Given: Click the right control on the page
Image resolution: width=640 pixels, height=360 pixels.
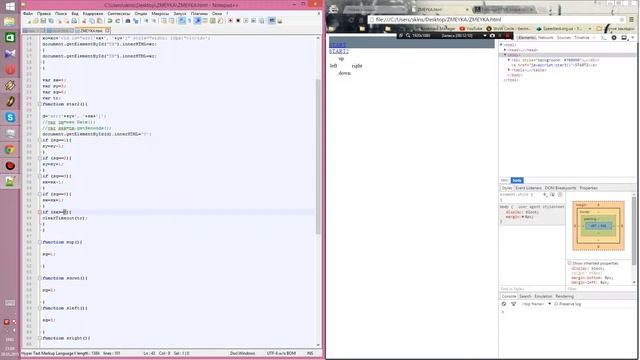Looking at the screenshot, I should (x=357, y=66).
